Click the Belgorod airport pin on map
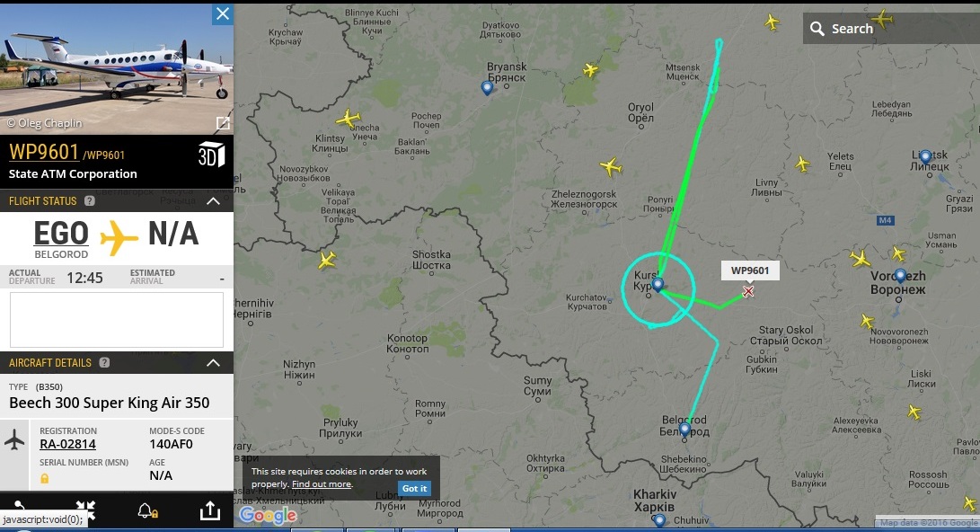The image size is (980, 532). pyautogui.click(x=684, y=429)
